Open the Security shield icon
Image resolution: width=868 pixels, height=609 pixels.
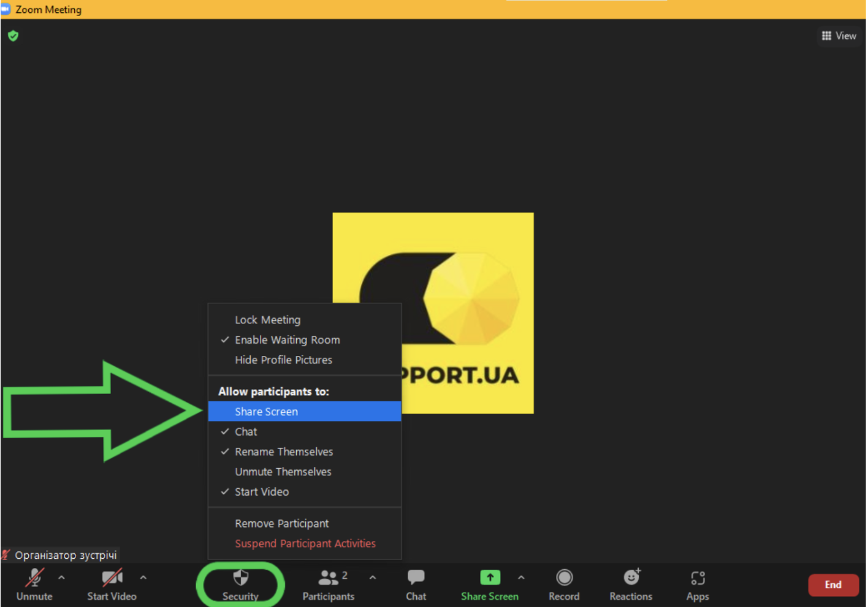point(241,578)
